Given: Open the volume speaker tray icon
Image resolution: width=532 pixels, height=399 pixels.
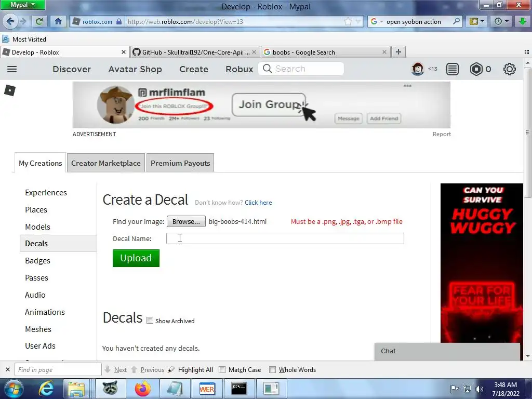Looking at the screenshot, I should point(479,389).
